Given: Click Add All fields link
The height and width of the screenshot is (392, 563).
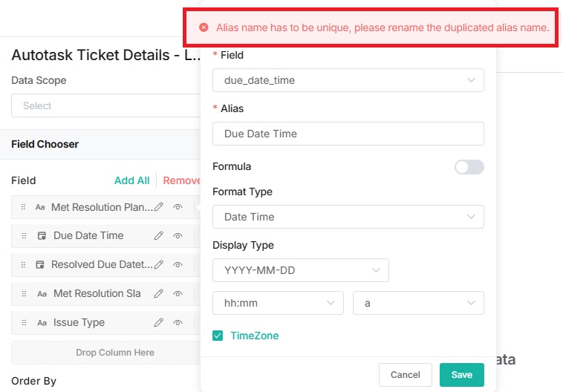Looking at the screenshot, I should point(131,180).
